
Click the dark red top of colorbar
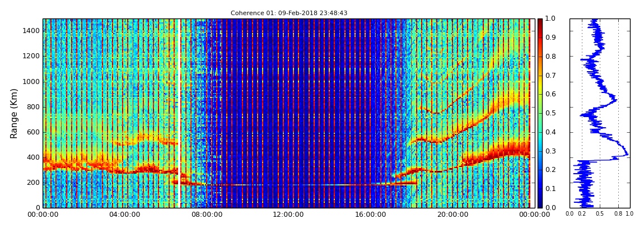540,21
